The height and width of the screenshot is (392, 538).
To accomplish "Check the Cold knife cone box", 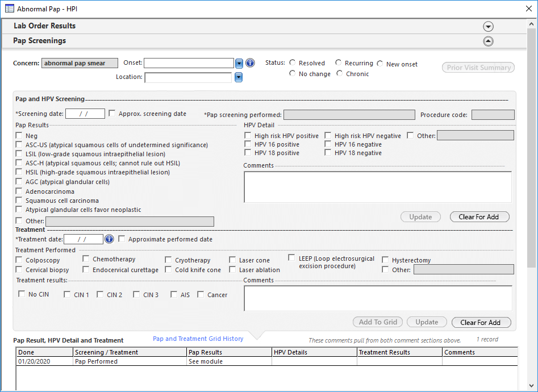I will tap(168, 269).
